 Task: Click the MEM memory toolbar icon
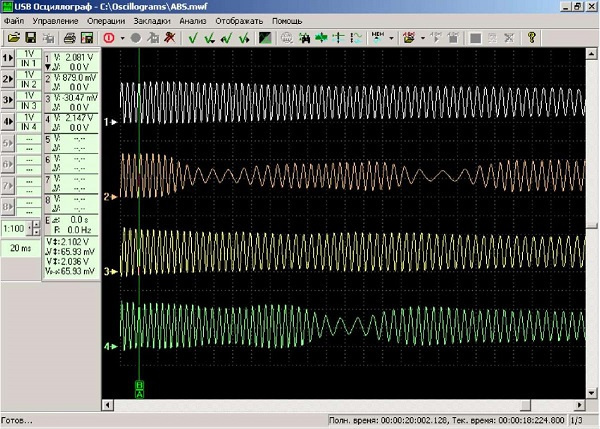click(x=378, y=38)
